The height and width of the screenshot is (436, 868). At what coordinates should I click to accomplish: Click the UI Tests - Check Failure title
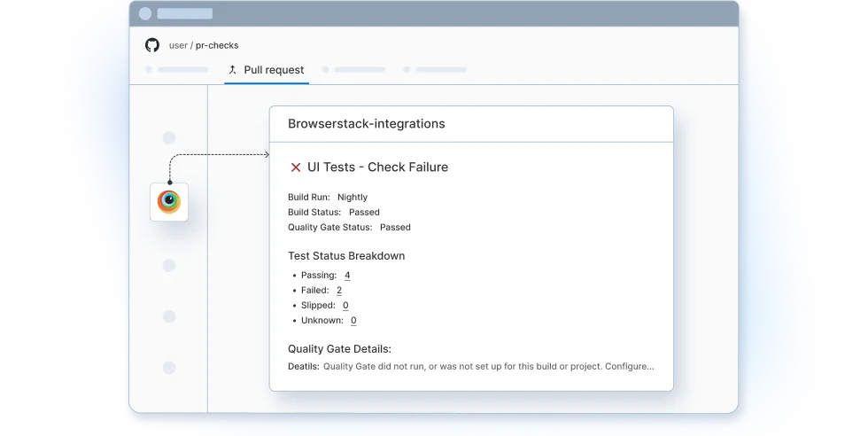pyautogui.click(x=377, y=167)
